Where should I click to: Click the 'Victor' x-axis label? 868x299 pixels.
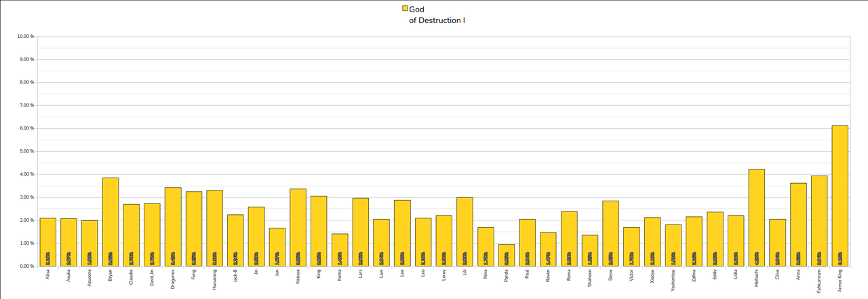pyautogui.click(x=631, y=275)
